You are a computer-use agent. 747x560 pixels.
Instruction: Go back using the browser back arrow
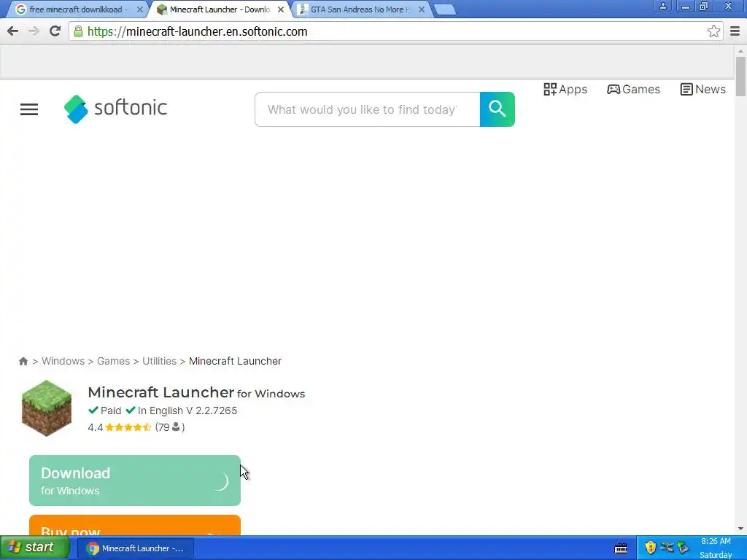[x=13, y=31]
